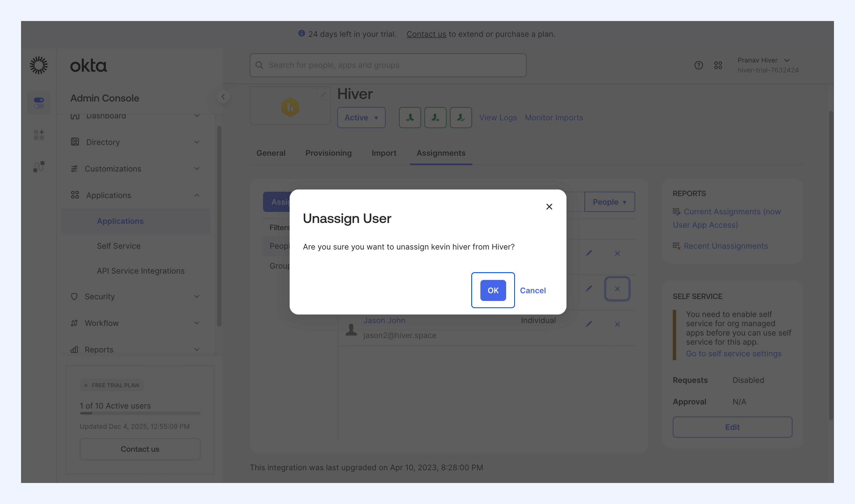Click the X remove icon in Jason John row
855x504 pixels.
(617, 324)
